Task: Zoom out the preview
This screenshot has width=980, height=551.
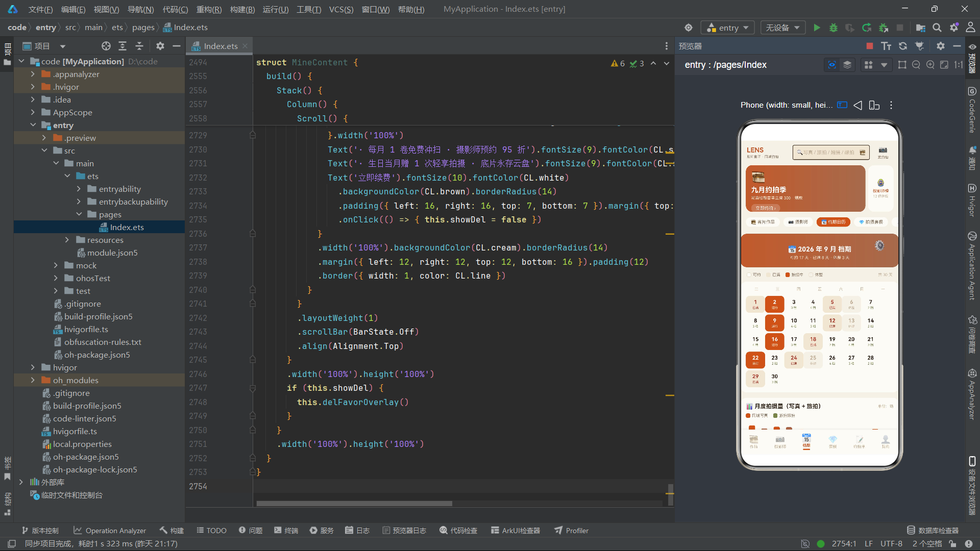Action: 916,65
